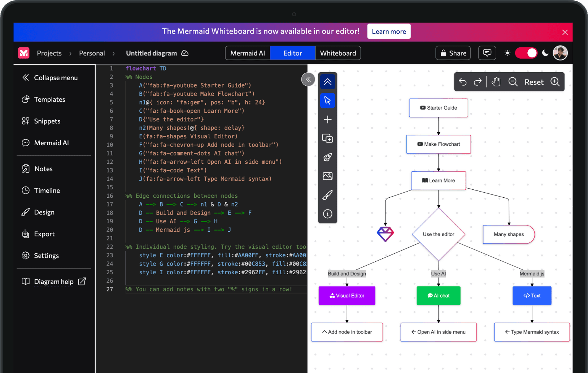Click the rocket tool icon
The width and height of the screenshot is (588, 373).
point(327,157)
